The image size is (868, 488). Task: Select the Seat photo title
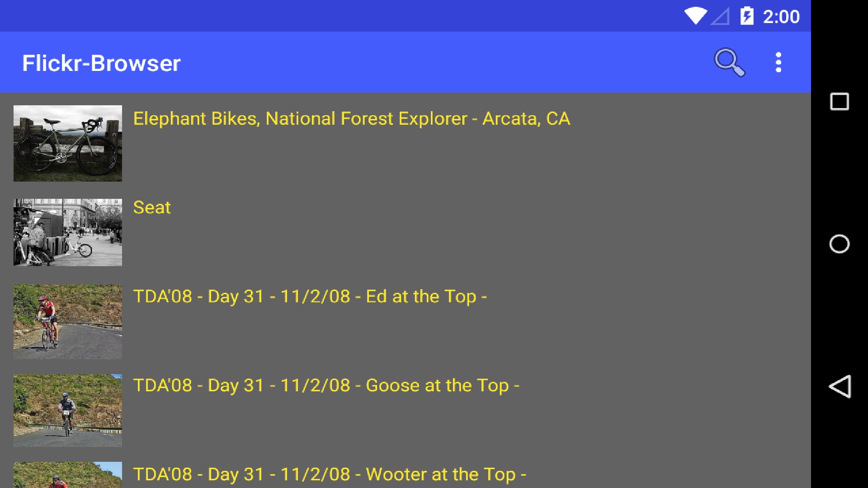tap(152, 207)
